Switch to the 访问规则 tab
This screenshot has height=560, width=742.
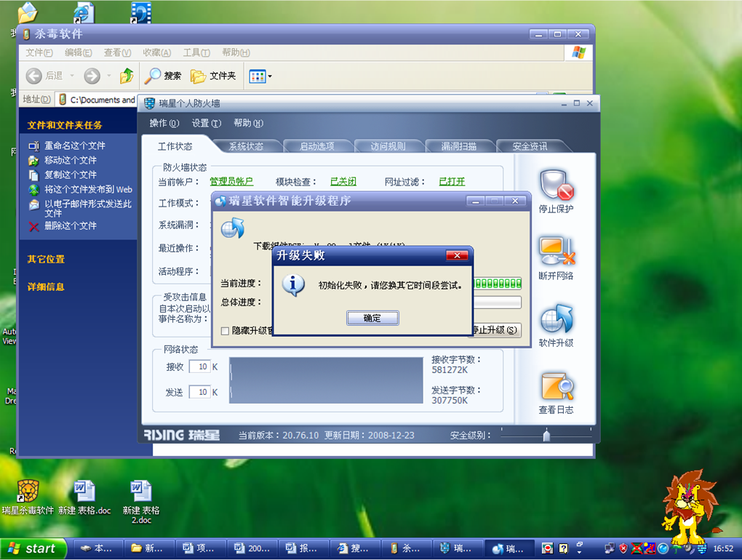click(x=388, y=146)
